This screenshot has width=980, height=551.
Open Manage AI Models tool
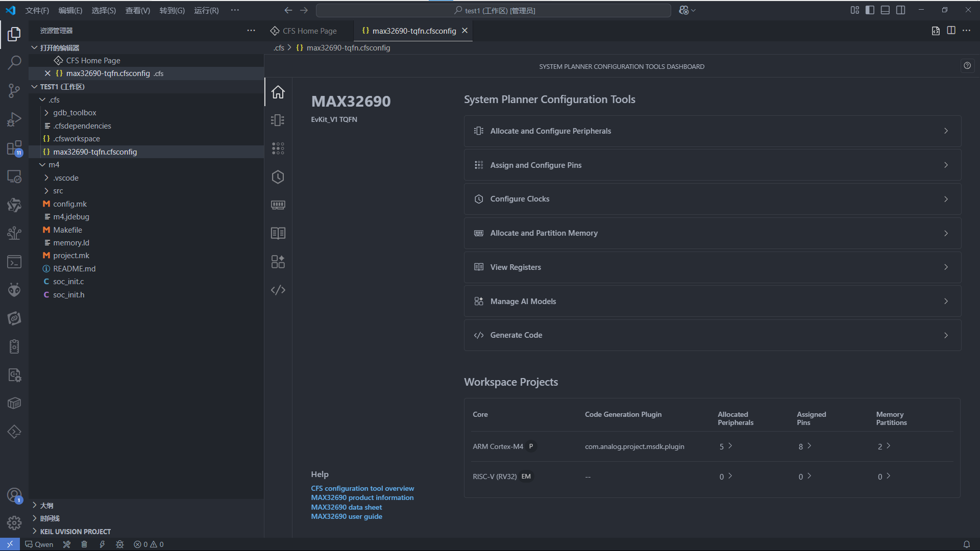(713, 302)
